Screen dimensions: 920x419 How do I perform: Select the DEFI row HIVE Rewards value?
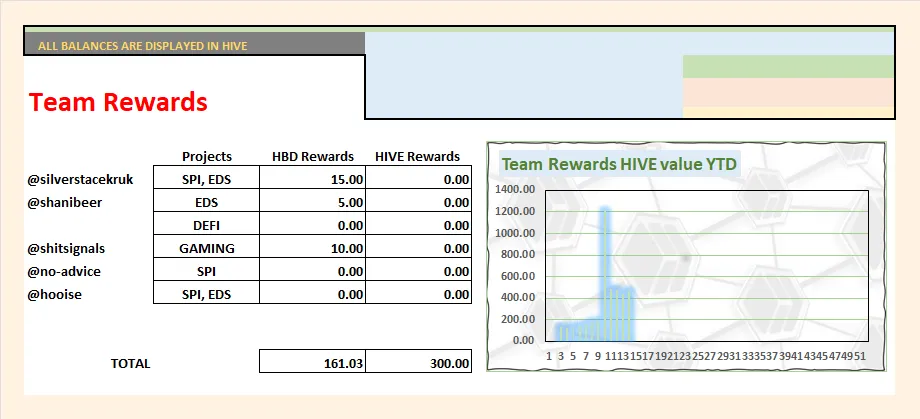click(418, 224)
